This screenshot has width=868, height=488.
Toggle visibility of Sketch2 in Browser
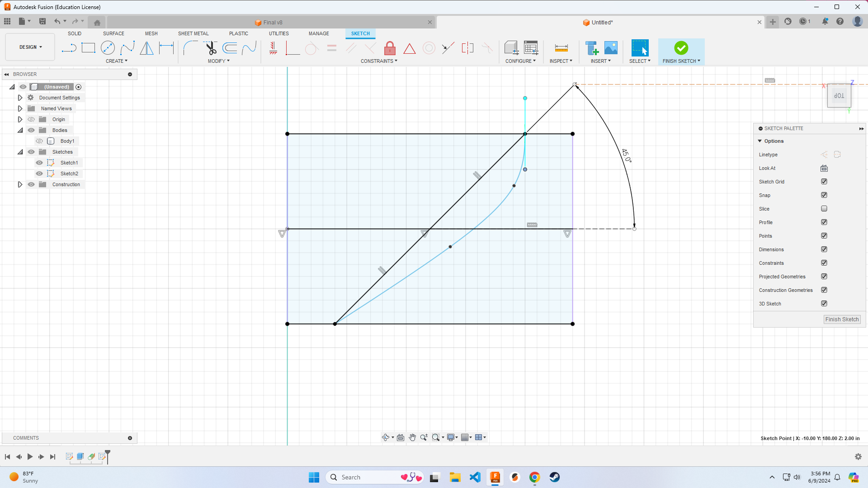[39, 174]
